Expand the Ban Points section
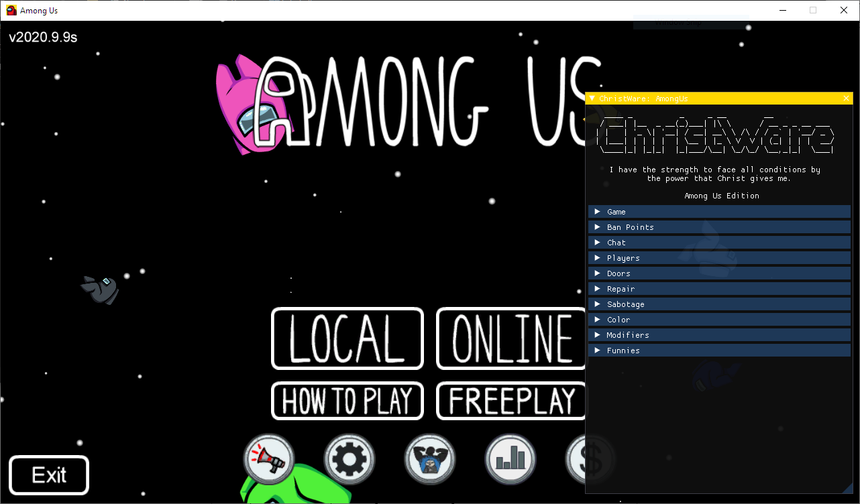This screenshot has height=504, width=860. [719, 227]
